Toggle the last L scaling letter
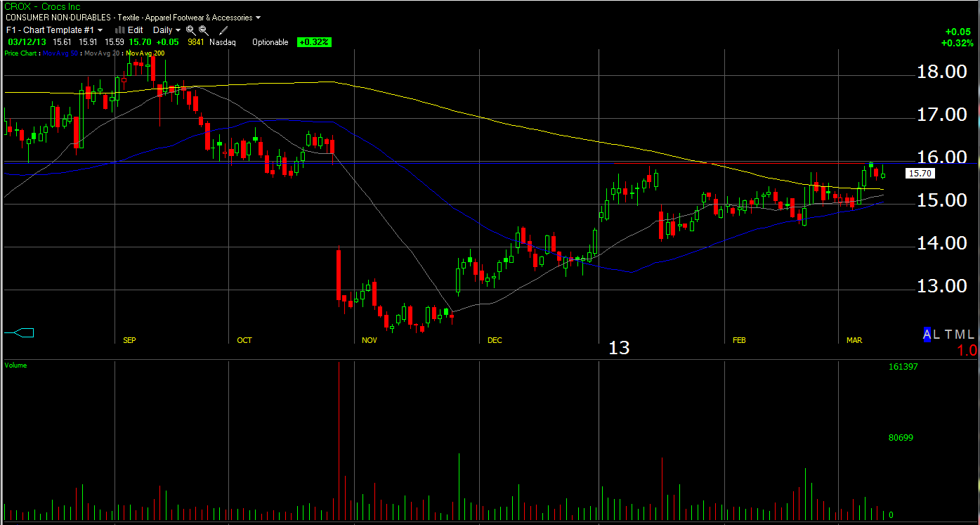980x525 pixels. [972, 335]
